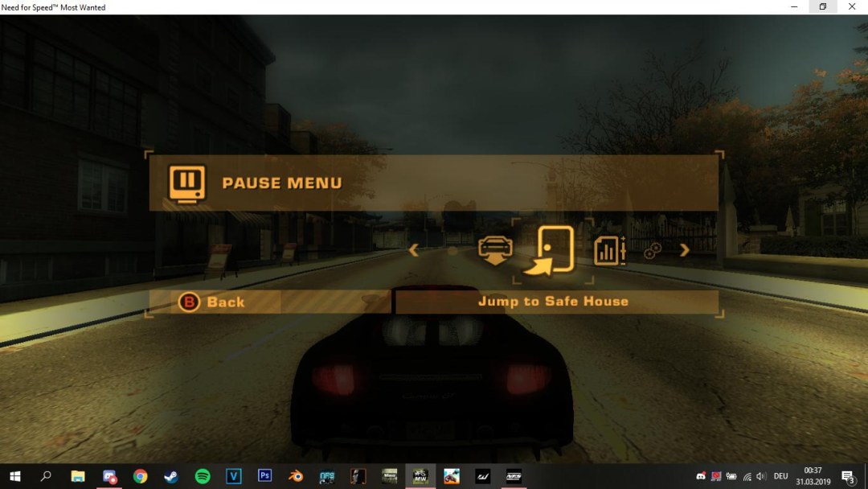Click the Jump to Safe House label bar
Viewport: 868px width, 489px height.
pyautogui.click(x=556, y=302)
